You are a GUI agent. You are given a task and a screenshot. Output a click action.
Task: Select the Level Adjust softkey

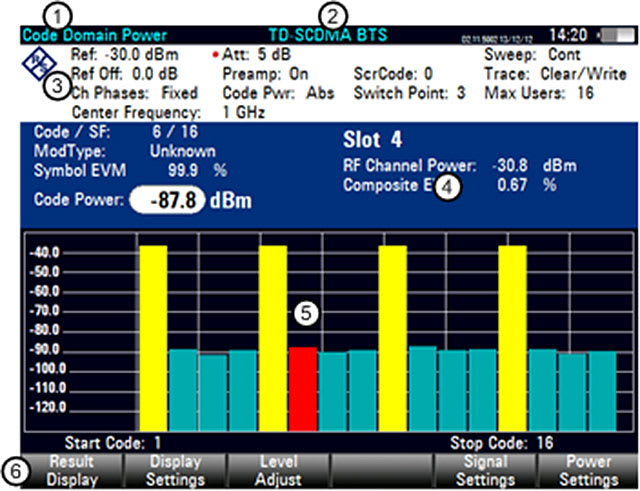click(x=278, y=471)
